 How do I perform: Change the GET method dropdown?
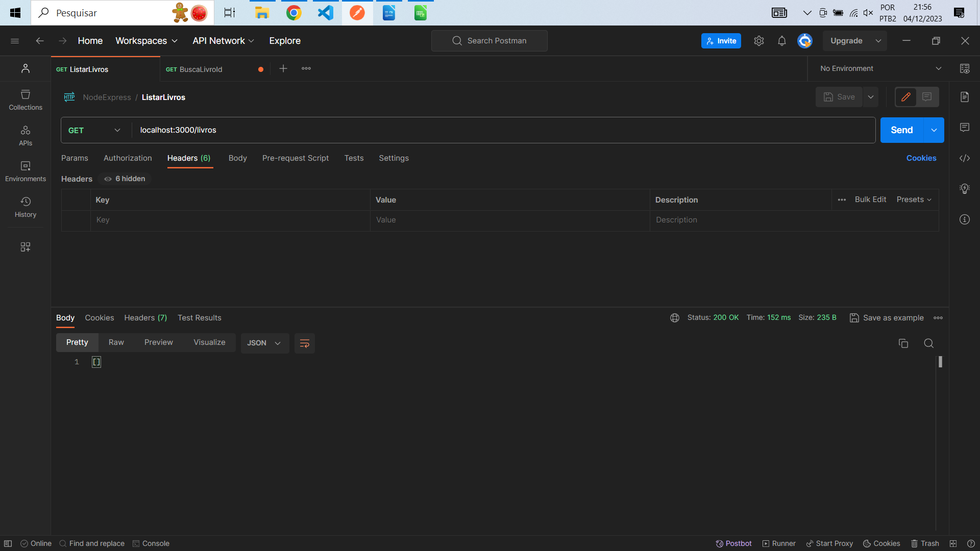(94, 130)
